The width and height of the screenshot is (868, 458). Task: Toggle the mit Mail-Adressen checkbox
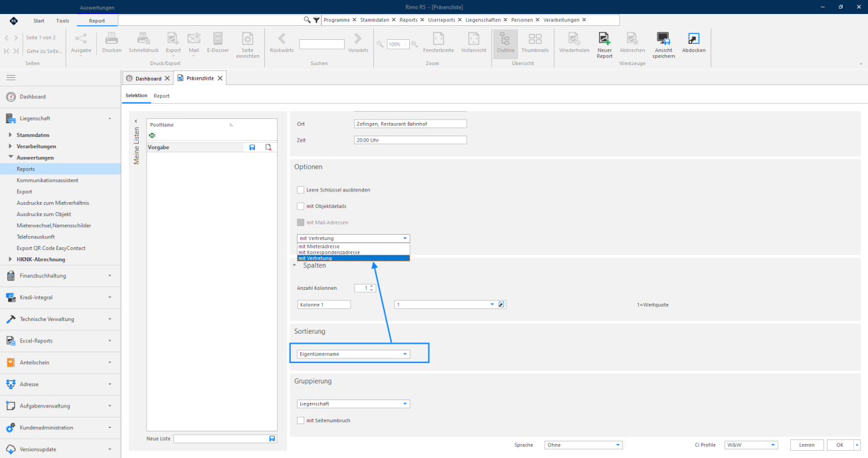click(x=301, y=222)
